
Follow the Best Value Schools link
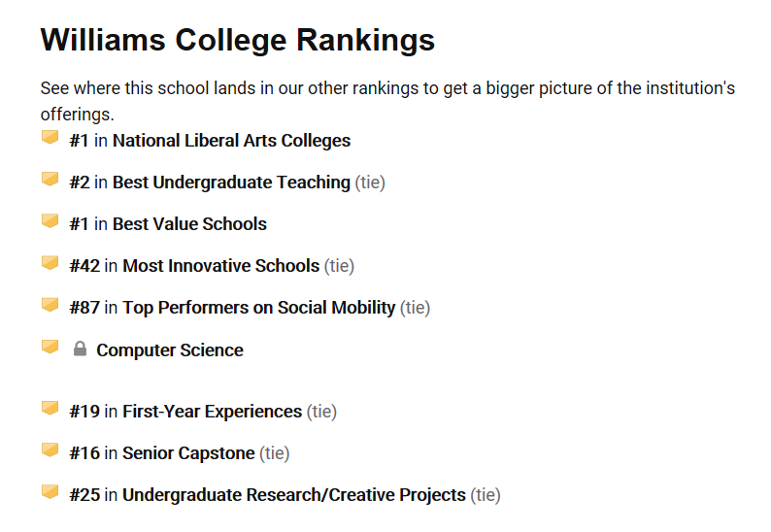(x=189, y=224)
